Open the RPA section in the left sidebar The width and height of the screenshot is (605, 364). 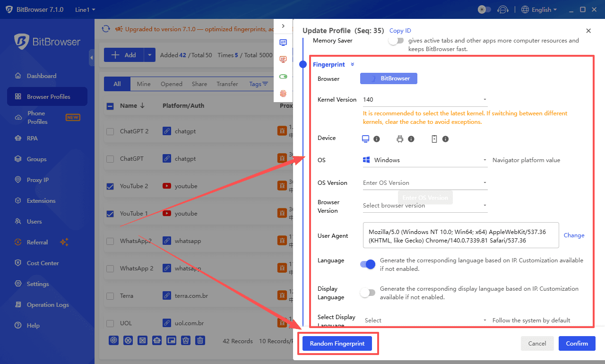33,138
